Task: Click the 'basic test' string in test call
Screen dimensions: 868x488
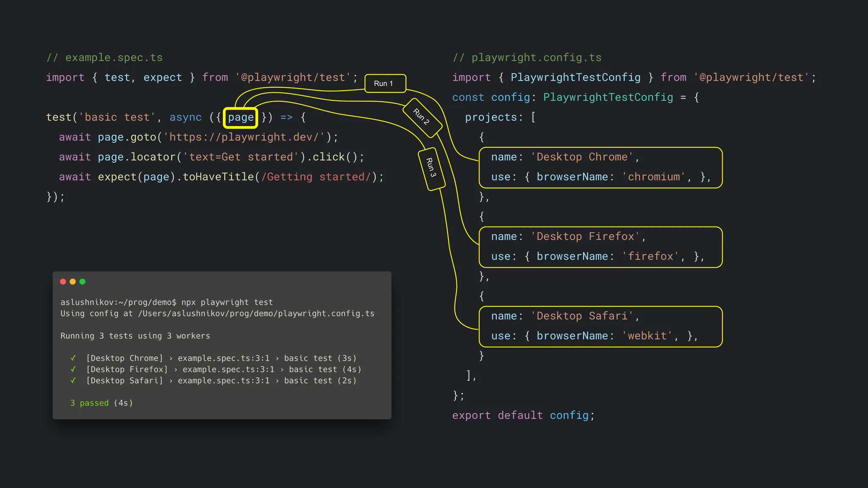Action: click(117, 117)
